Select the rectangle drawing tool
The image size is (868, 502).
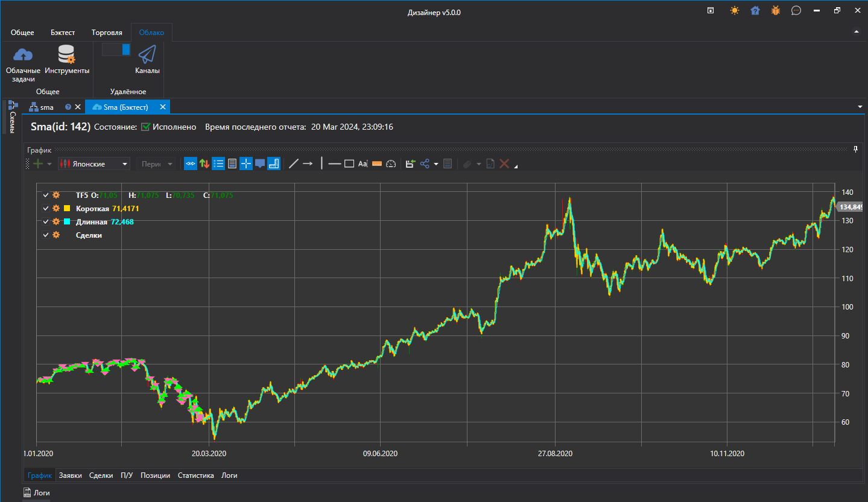tap(349, 164)
